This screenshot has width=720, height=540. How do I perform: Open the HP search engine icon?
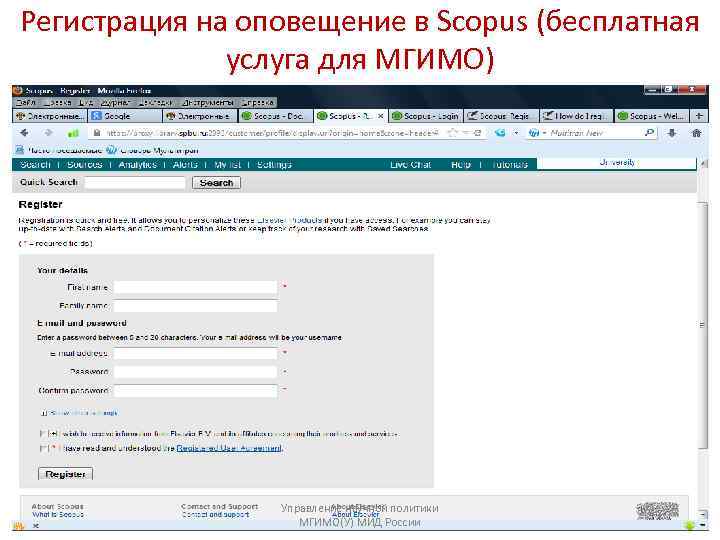pos(533,133)
